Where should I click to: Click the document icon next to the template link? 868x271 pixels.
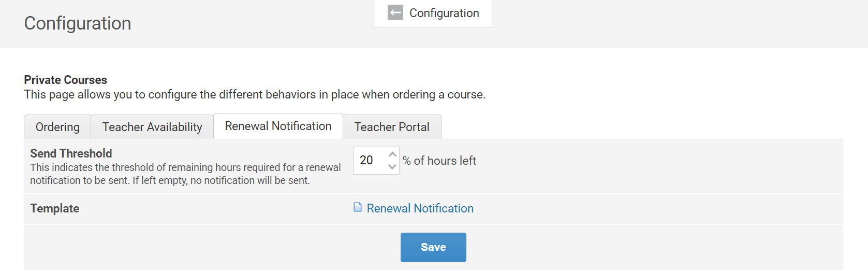coord(358,207)
